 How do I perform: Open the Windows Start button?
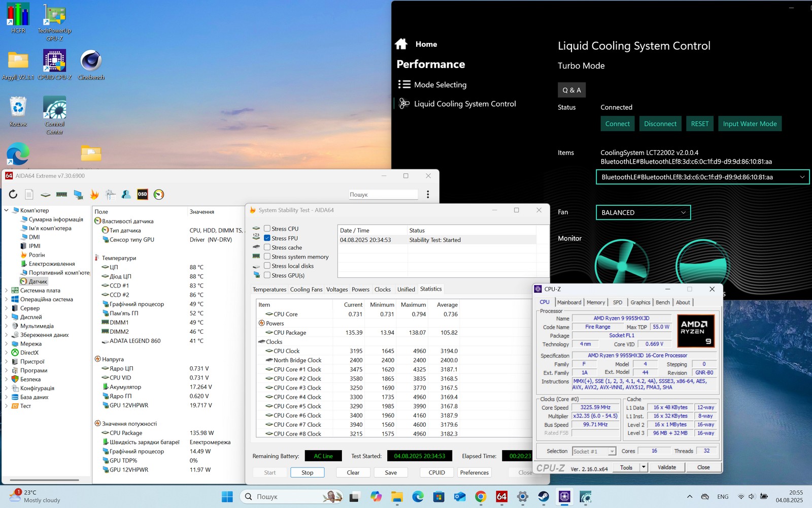227,496
